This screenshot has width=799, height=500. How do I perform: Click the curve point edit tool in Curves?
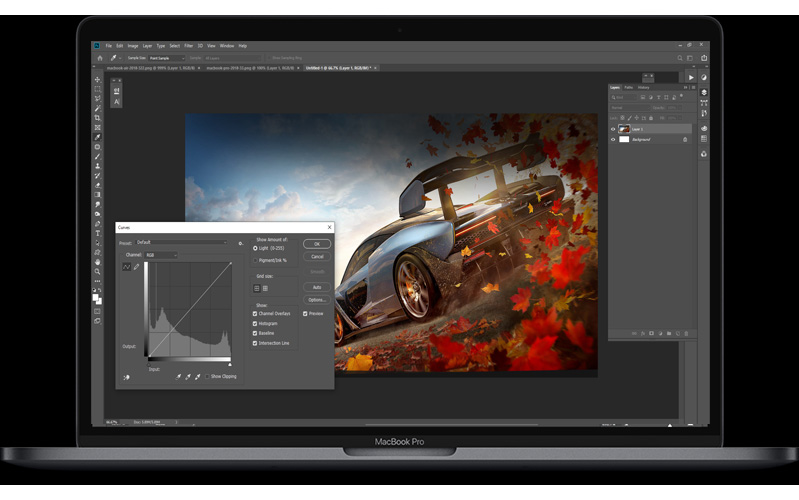(126, 267)
